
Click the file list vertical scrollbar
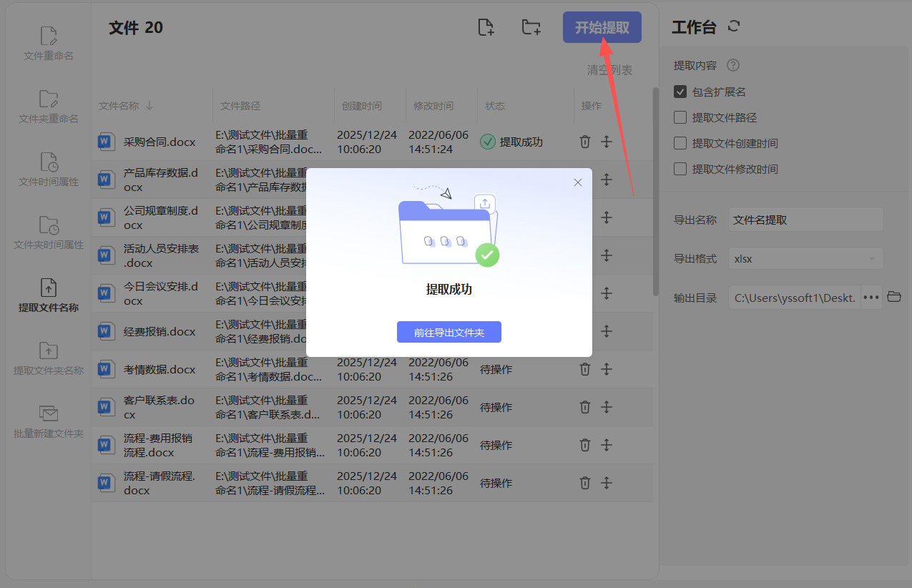[655, 192]
